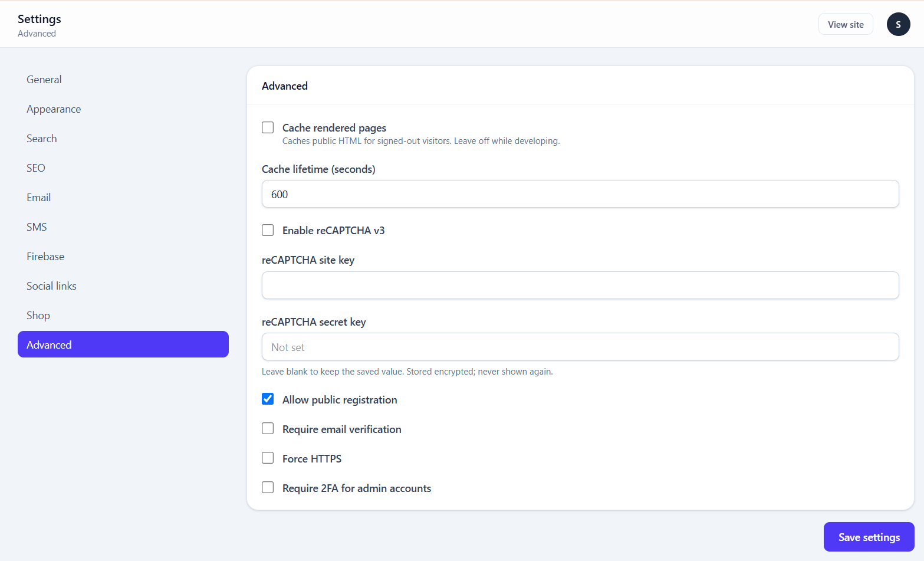Viewport: 924px width, 561px height.
Task: Open SMS settings section
Action: coord(123,227)
